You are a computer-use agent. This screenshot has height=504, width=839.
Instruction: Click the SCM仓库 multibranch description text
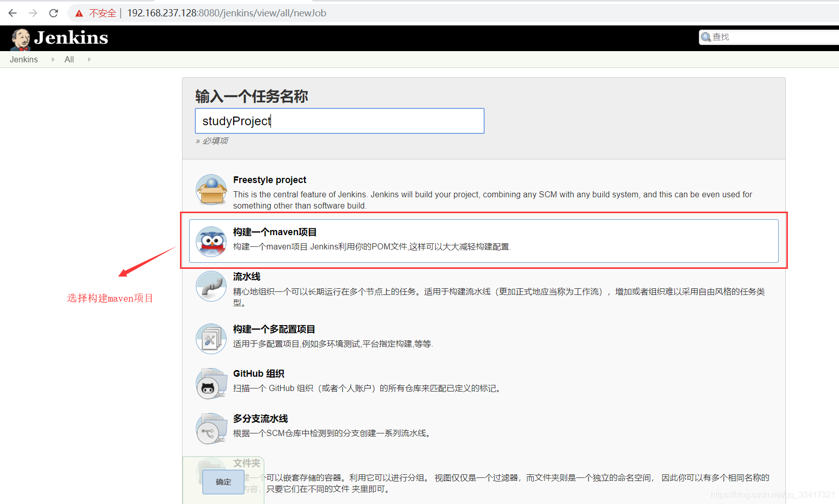333,433
